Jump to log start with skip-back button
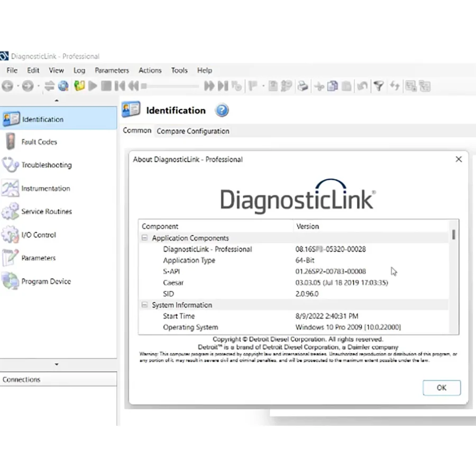Viewport: 476px width, 476px height. coord(120,86)
